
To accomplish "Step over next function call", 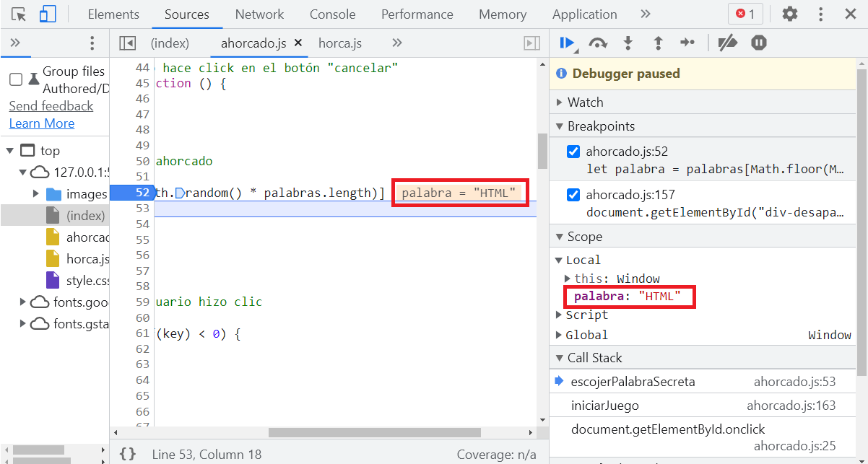I will (x=597, y=43).
